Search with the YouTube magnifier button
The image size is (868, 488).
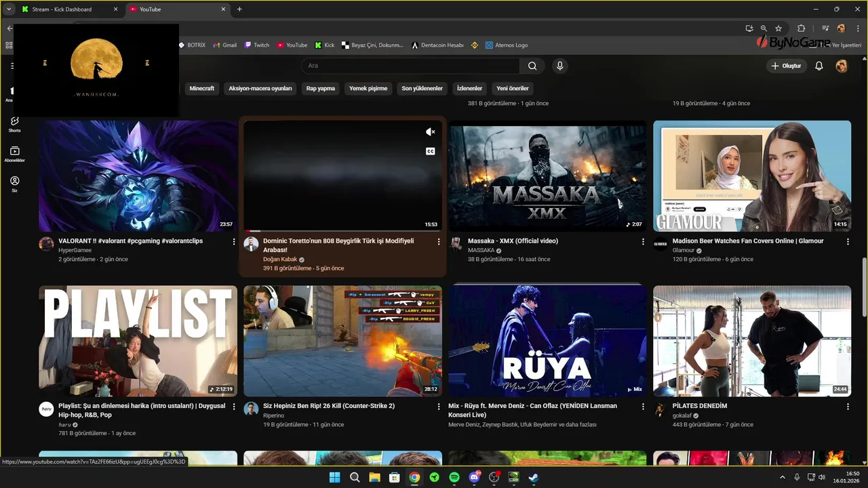532,66
